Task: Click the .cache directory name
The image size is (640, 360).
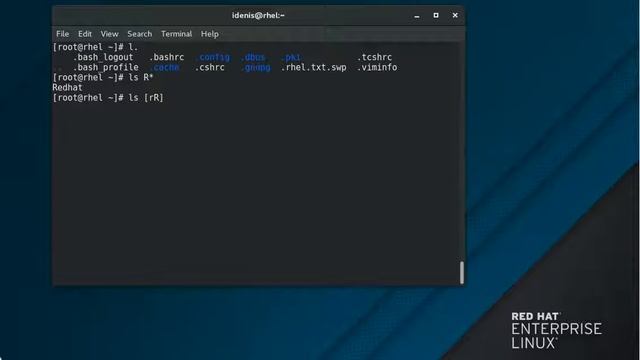Action: [164, 67]
